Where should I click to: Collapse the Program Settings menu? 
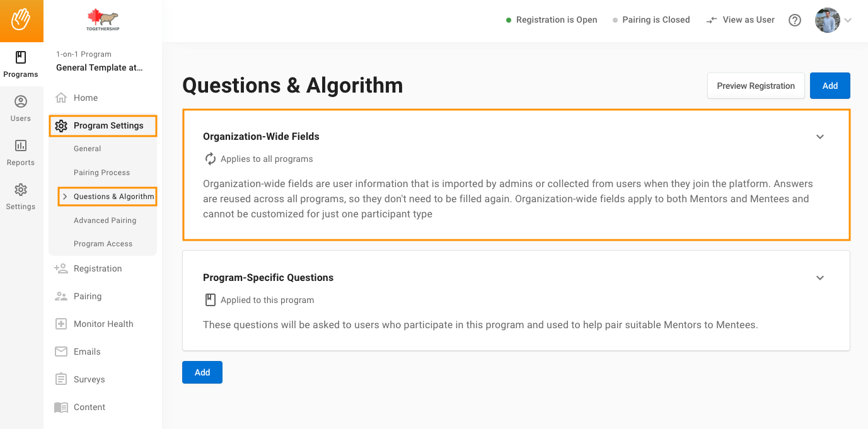click(103, 125)
